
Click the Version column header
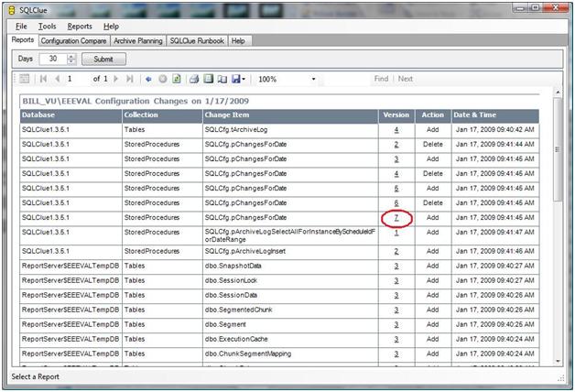[396, 115]
